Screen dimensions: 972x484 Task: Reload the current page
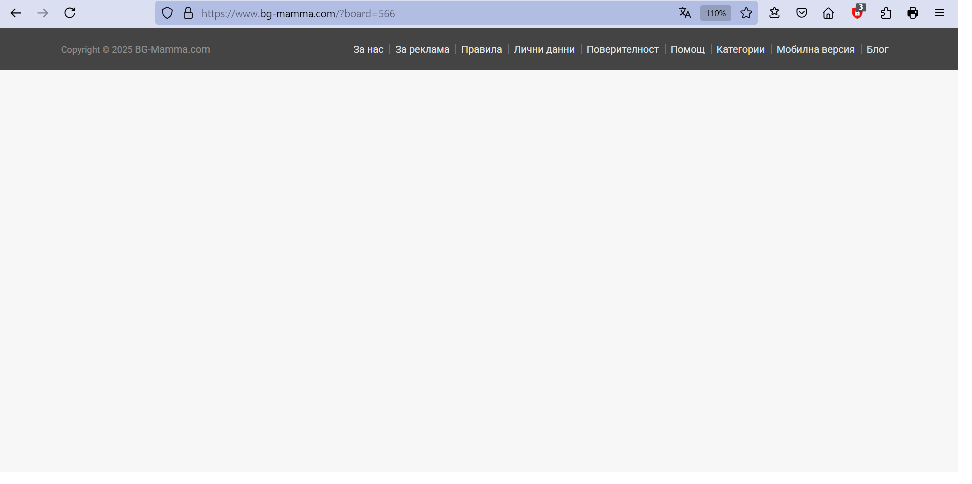[70, 13]
